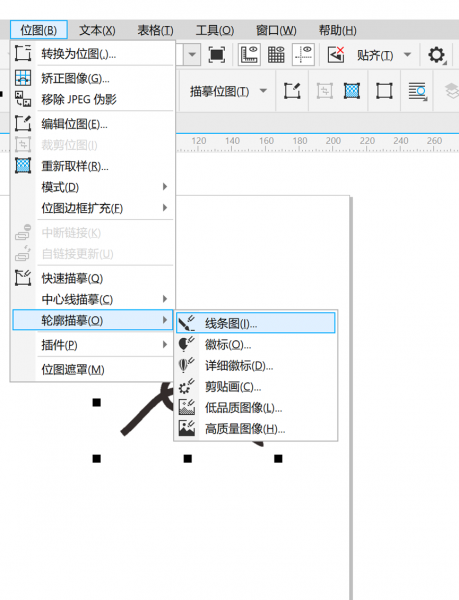Click the bitmap frame square icon
Screen dimensions: 459x600
384,91
